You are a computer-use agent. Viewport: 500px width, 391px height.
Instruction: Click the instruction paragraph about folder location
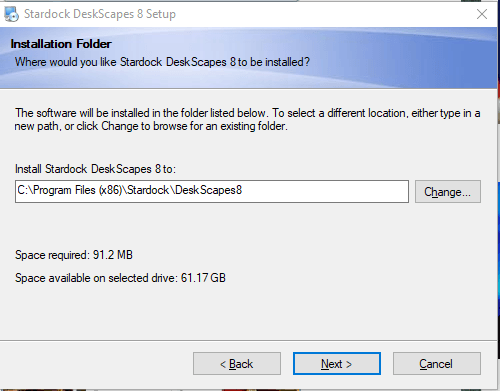pos(247,120)
